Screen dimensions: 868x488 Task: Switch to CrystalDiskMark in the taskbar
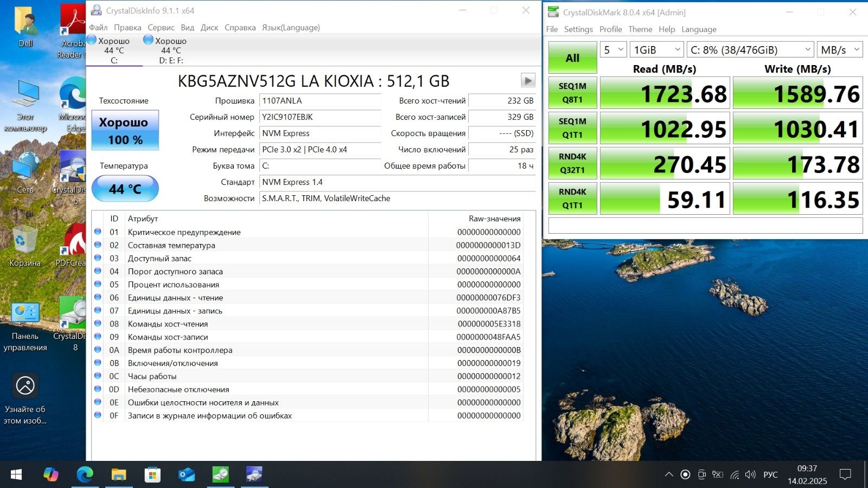(x=220, y=474)
